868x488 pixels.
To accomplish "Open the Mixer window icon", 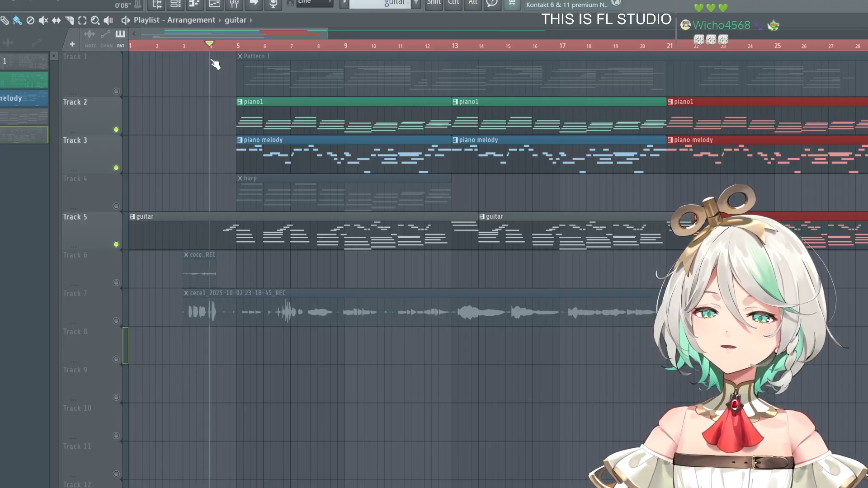I will tap(234, 4).
